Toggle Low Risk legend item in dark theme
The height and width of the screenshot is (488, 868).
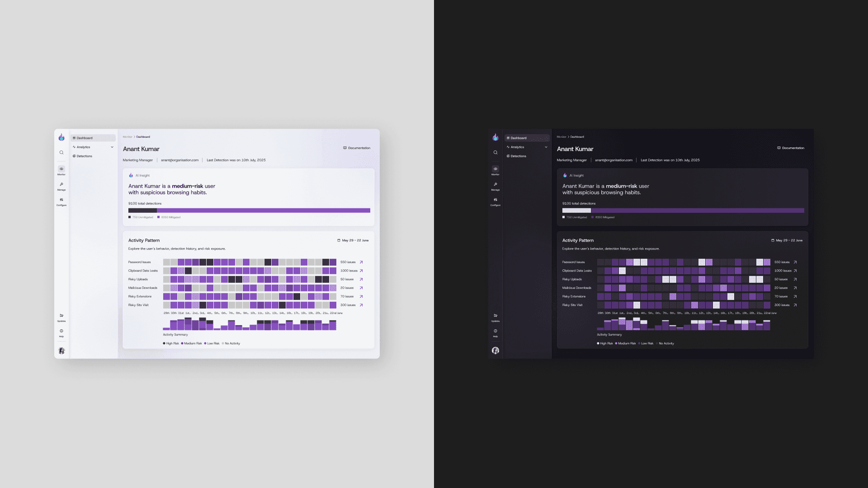pos(646,343)
